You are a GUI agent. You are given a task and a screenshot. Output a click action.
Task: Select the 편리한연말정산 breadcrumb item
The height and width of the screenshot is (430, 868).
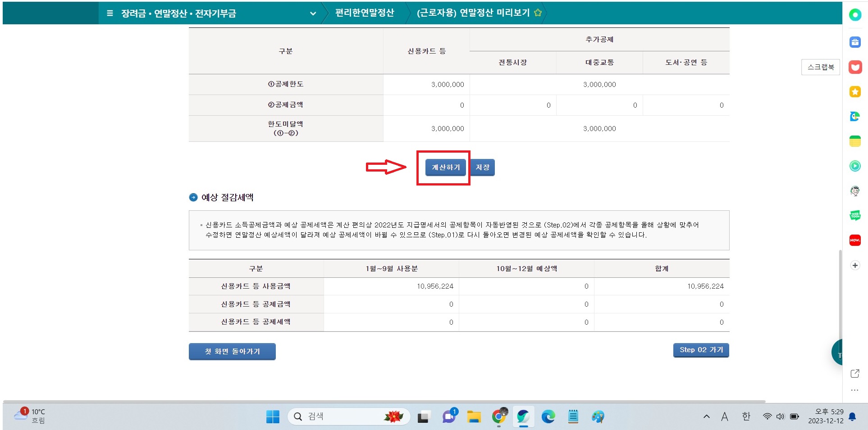(x=365, y=13)
